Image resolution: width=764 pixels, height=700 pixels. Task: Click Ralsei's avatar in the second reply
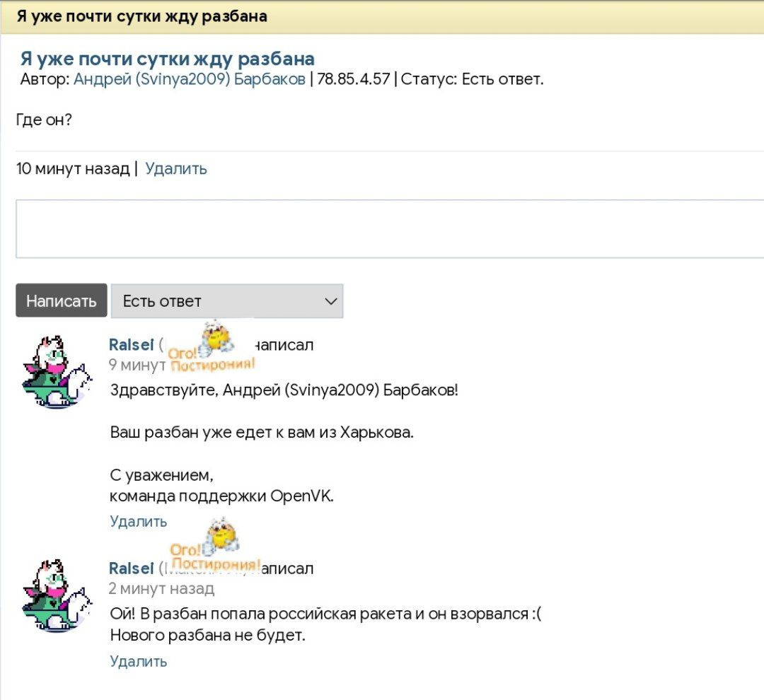(57, 595)
